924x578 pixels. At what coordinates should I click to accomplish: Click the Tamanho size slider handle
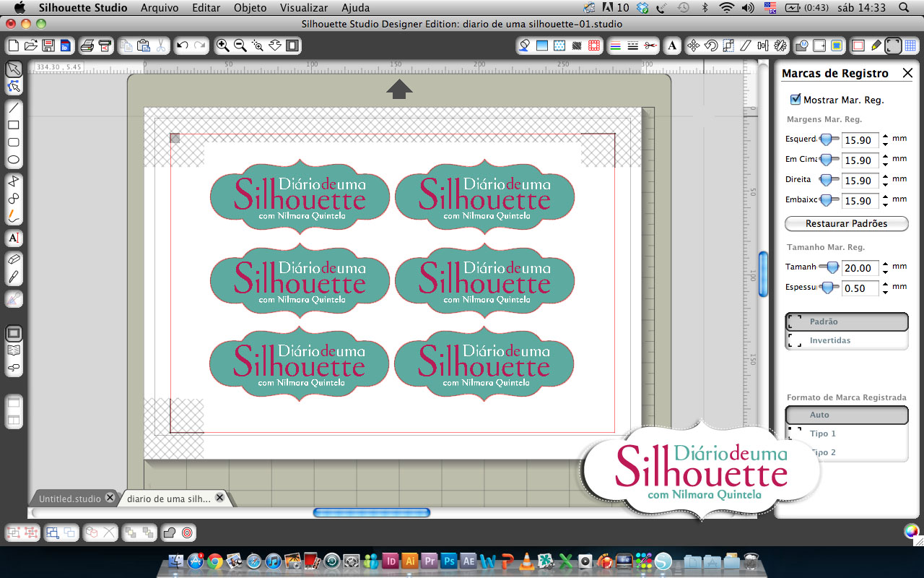(x=832, y=267)
